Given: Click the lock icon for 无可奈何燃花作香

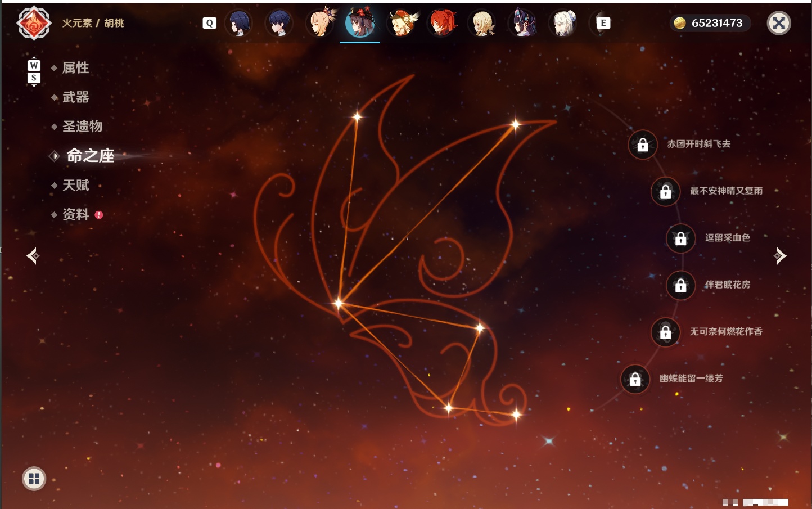Looking at the screenshot, I should click(666, 332).
